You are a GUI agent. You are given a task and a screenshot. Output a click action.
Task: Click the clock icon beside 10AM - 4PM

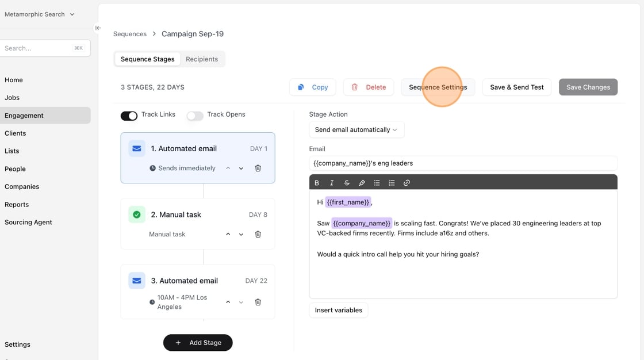(152, 302)
